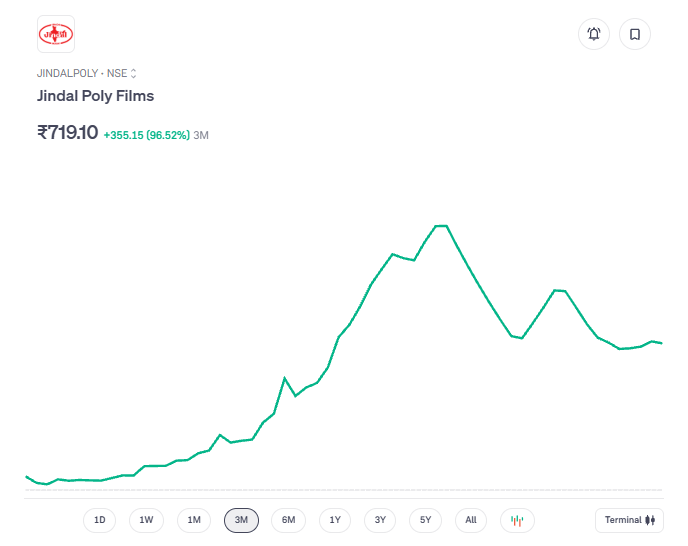This screenshot has width=688, height=546.
Task: Expand the NSE exchange switcher
Action: coord(133,73)
